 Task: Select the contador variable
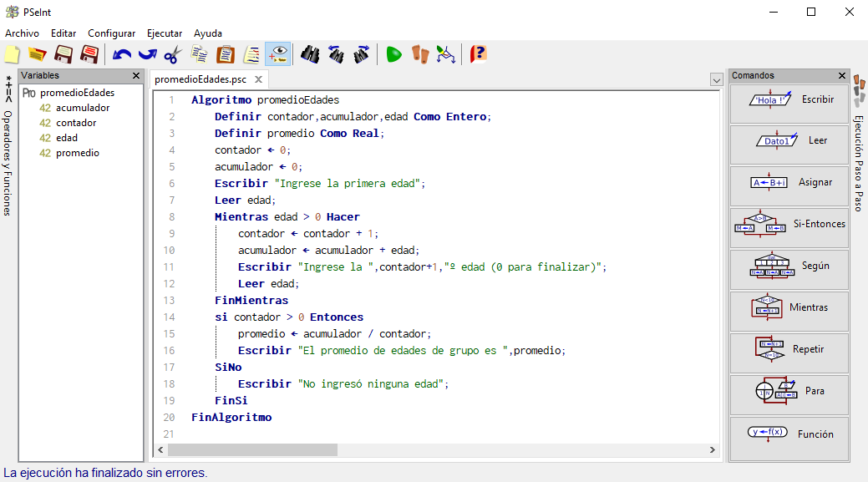pyautogui.click(x=76, y=123)
